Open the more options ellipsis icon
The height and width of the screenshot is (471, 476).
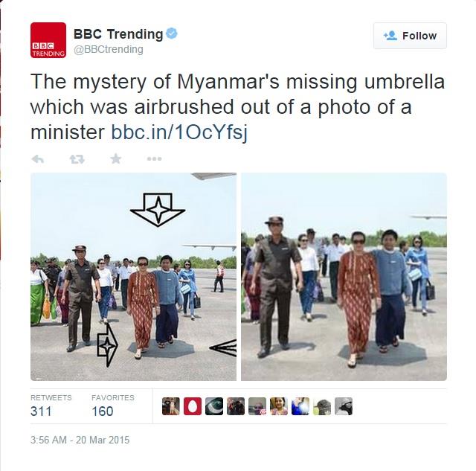pos(154,158)
